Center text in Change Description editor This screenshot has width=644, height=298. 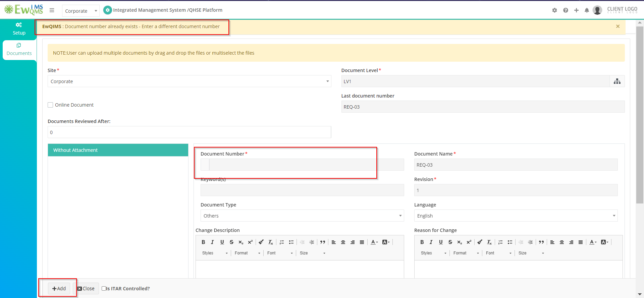pyautogui.click(x=343, y=242)
